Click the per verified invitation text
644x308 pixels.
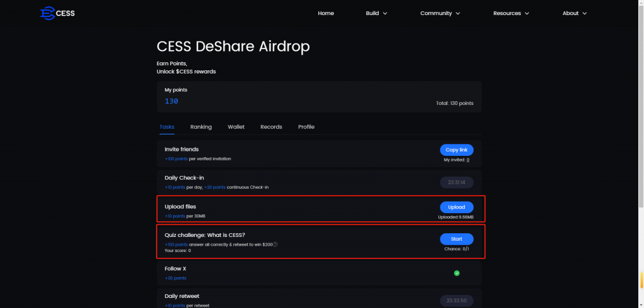pos(210,158)
